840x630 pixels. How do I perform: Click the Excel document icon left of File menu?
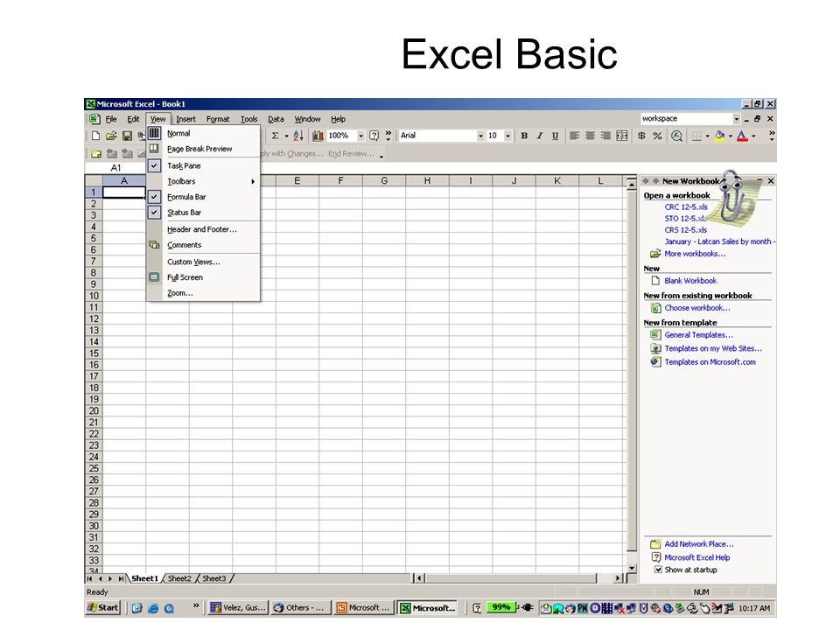click(94, 119)
